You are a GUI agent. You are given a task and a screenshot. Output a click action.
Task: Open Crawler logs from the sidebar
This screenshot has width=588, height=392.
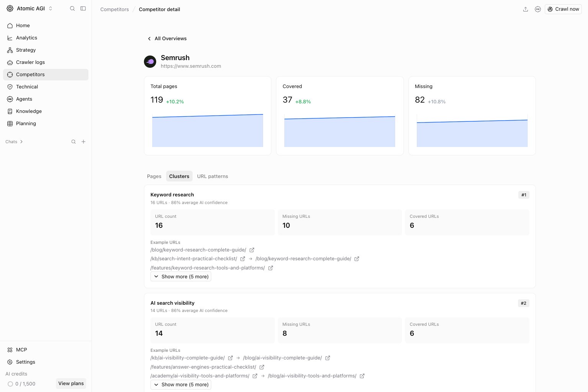coord(46,62)
